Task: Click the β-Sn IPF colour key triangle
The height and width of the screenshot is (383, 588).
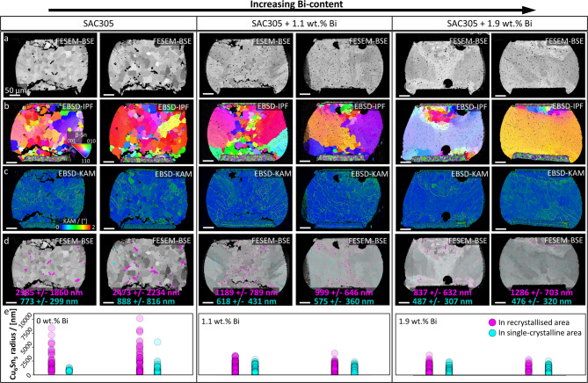Action: pos(82,150)
